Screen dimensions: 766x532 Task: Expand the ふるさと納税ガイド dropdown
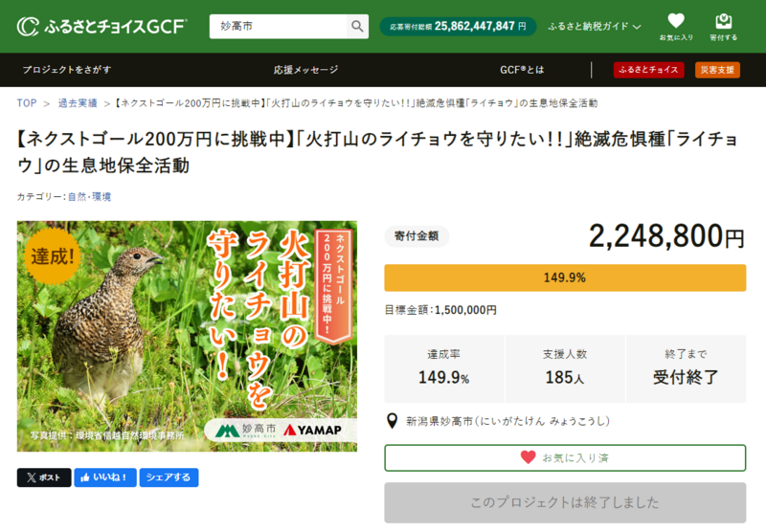pos(594,27)
